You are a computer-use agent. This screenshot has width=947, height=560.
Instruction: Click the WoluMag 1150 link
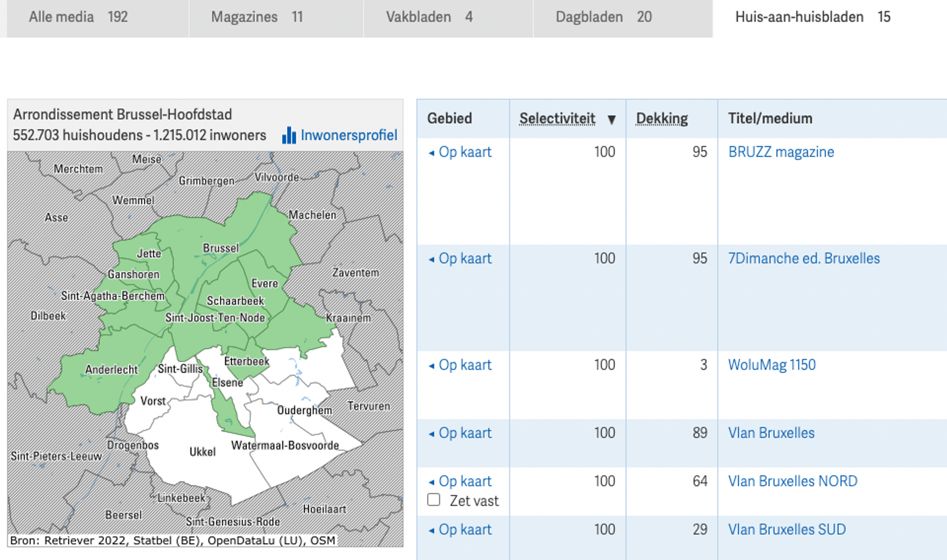coord(771,365)
